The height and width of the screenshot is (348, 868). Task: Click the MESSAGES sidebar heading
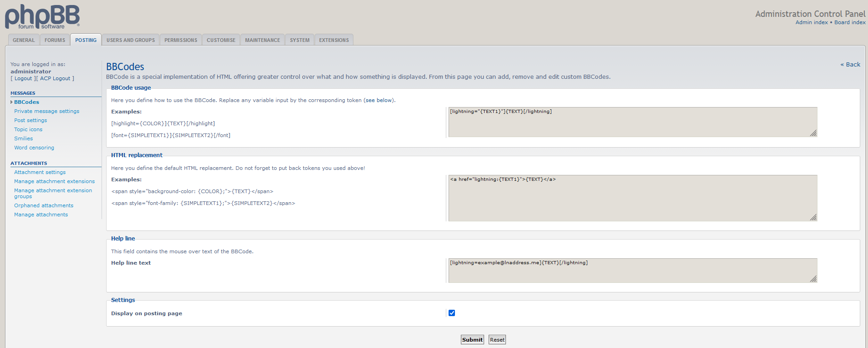[x=23, y=93]
